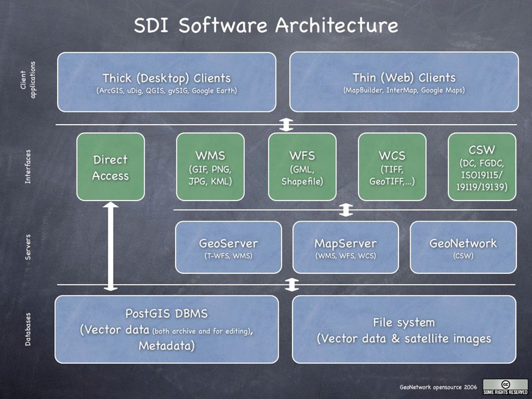Viewport: 532px width, 399px height.
Task: Click the WCS interface heading
Action: [392, 156]
